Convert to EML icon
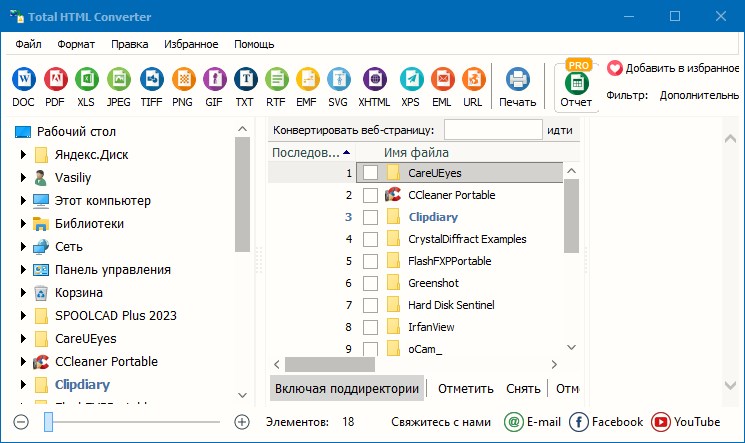The width and height of the screenshot is (745, 443). point(443,79)
